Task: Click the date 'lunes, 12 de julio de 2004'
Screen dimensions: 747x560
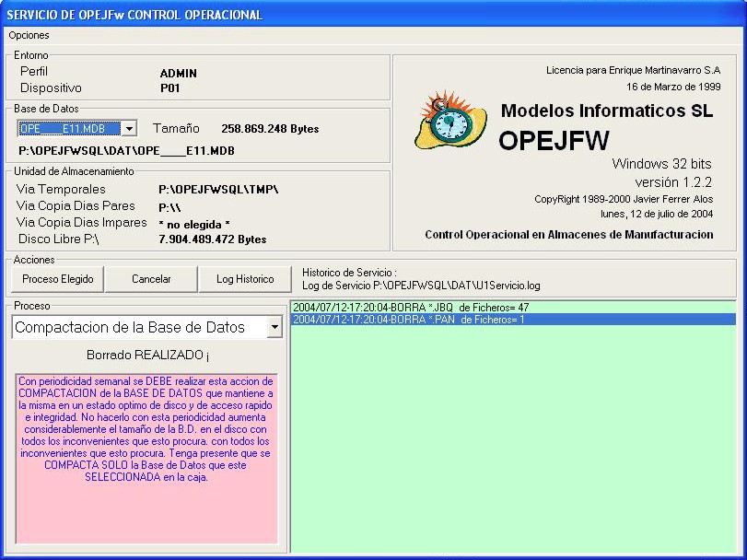Action: tap(657, 214)
